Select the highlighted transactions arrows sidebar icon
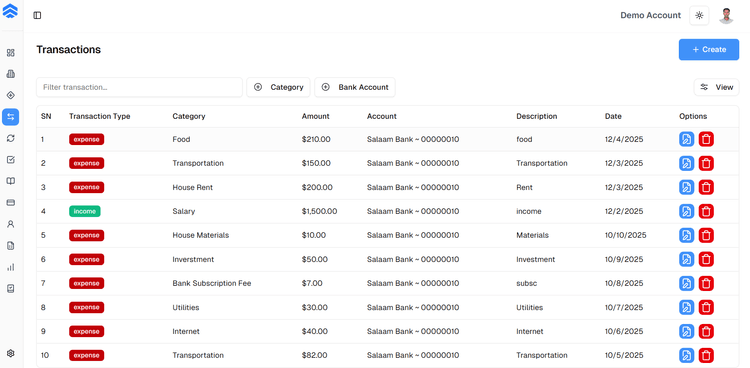 11,117
